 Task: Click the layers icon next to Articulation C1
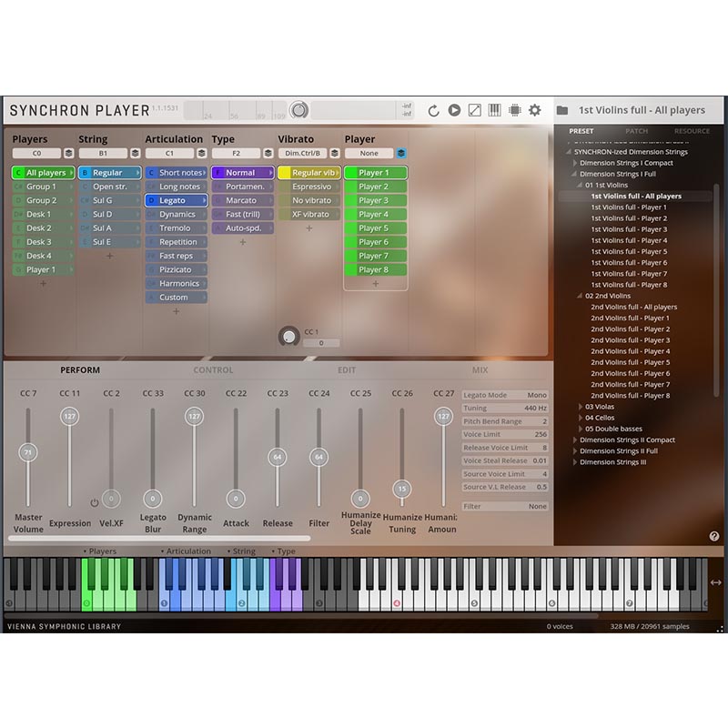[201, 153]
